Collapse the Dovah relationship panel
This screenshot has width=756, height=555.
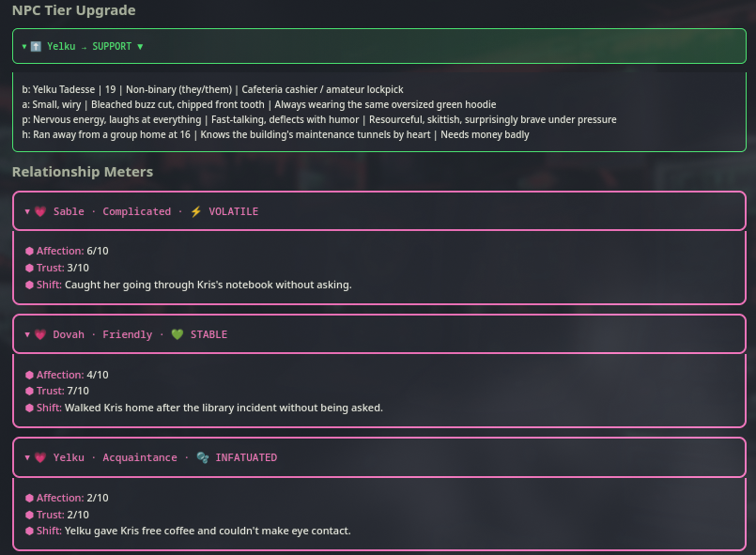click(27, 334)
